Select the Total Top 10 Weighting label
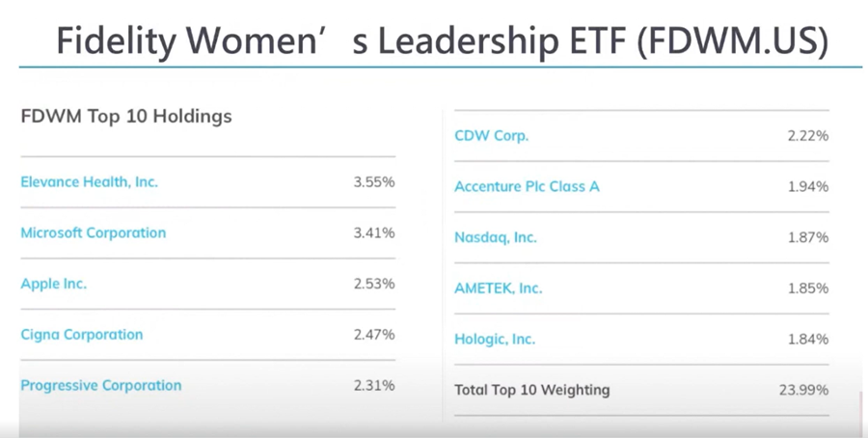 531,390
